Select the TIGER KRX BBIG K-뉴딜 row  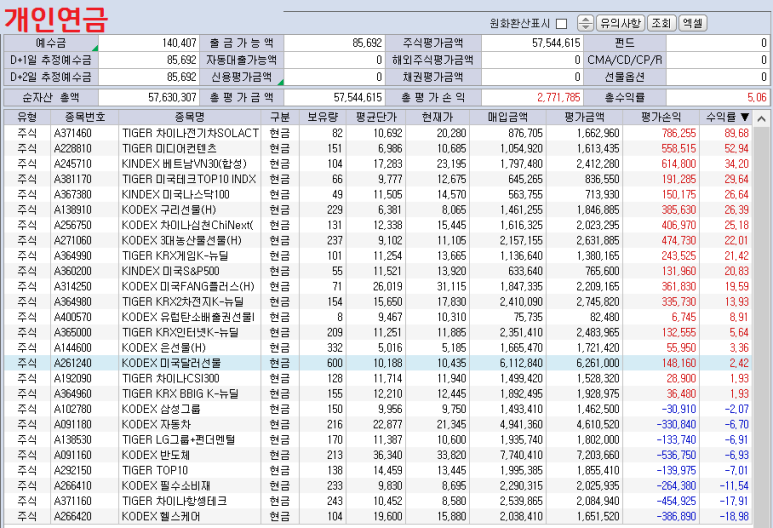(379, 393)
